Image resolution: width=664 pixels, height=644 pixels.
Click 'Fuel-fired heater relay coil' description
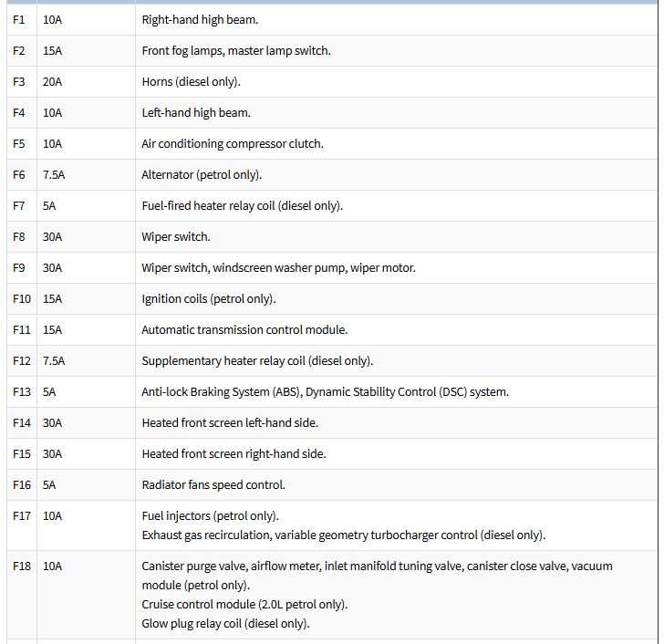pos(242,205)
